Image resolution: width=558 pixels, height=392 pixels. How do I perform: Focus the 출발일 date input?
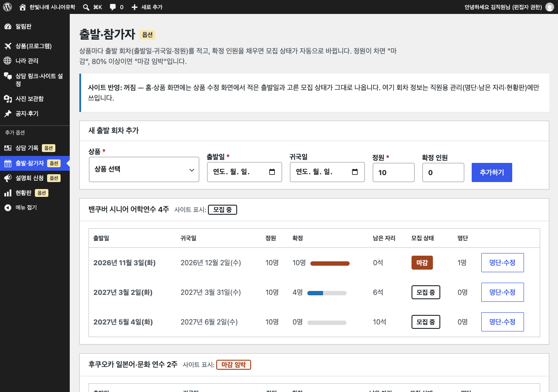(245, 172)
